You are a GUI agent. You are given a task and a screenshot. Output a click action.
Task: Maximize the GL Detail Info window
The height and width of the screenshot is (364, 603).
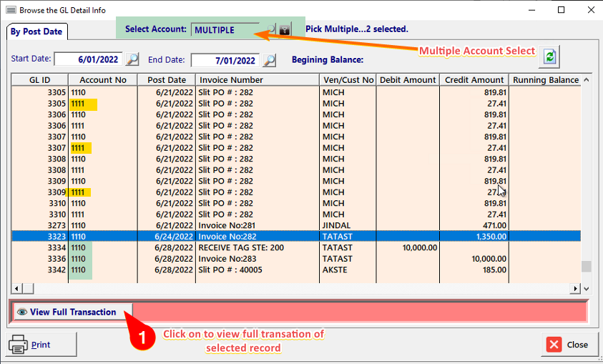pos(561,10)
